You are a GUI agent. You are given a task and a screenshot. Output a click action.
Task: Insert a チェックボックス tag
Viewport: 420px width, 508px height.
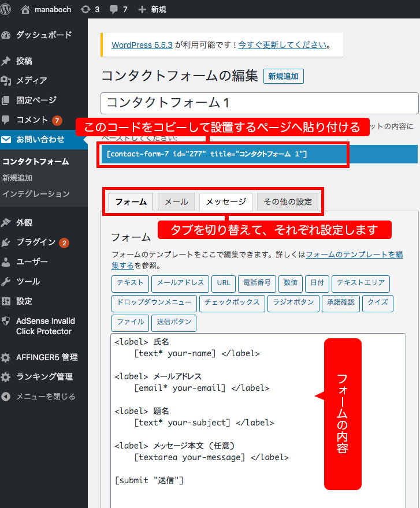pyautogui.click(x=232, y=303)
